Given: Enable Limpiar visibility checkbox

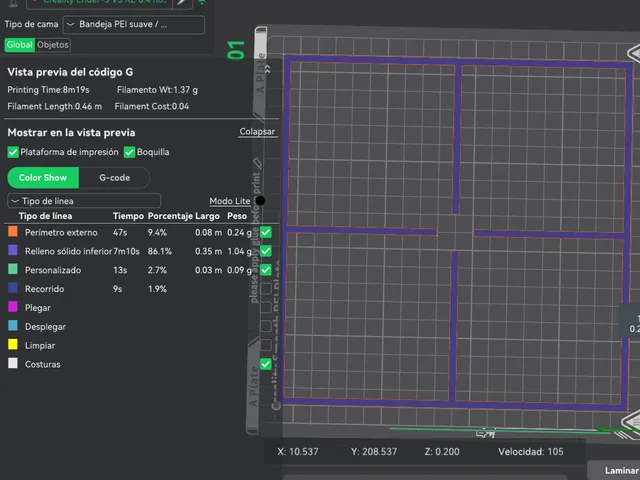Looking at the screenshot, I should 266,345.
